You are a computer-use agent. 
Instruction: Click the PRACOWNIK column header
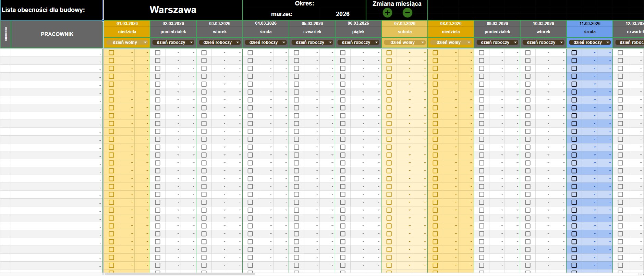57,34
